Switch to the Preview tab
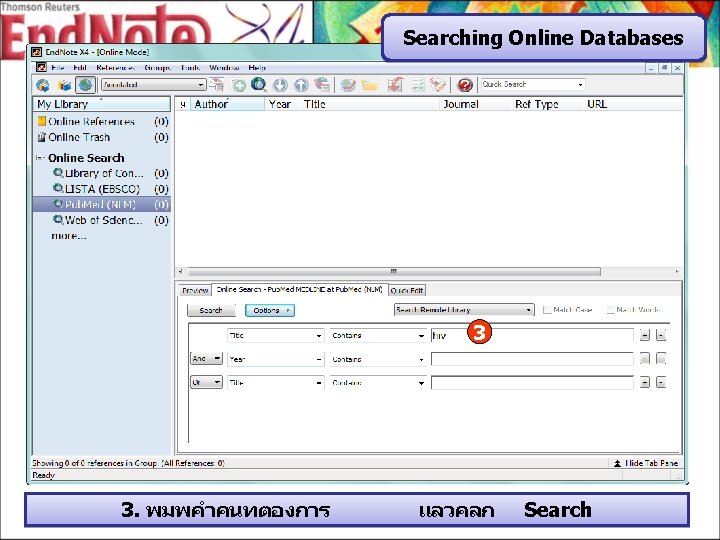 click(195, 290)
